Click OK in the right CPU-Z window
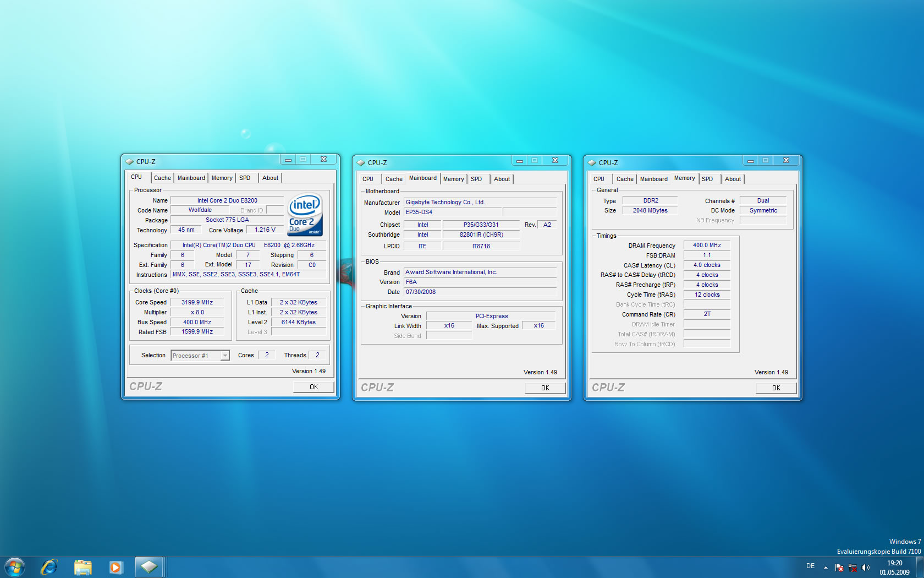924x578 pixels. 776,388
